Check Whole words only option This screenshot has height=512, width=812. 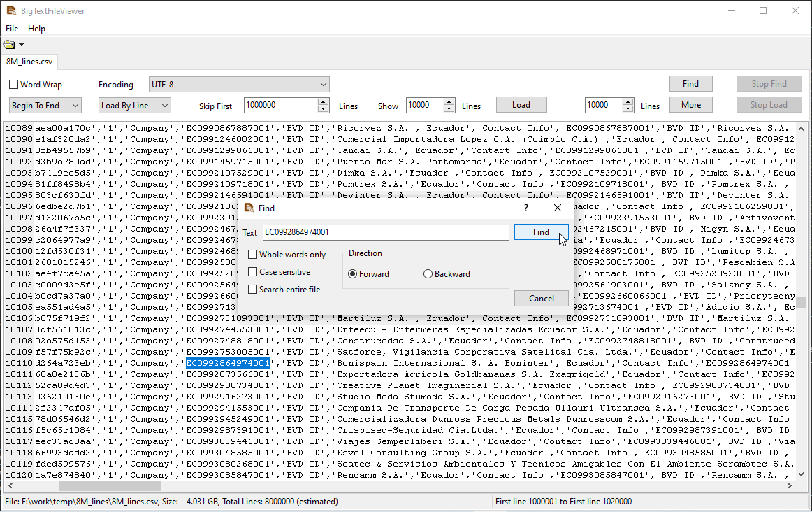point(253,255)
